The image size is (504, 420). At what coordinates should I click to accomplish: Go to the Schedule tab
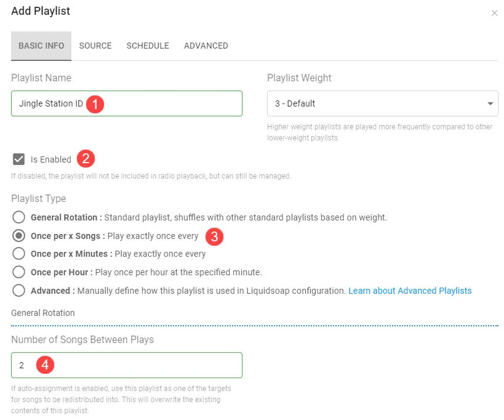[x=148, y=46]
